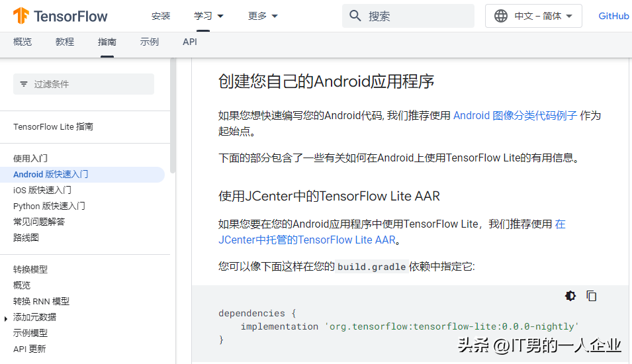Switch to the 概览 tab
632x364 pixels.
(22, 42)
